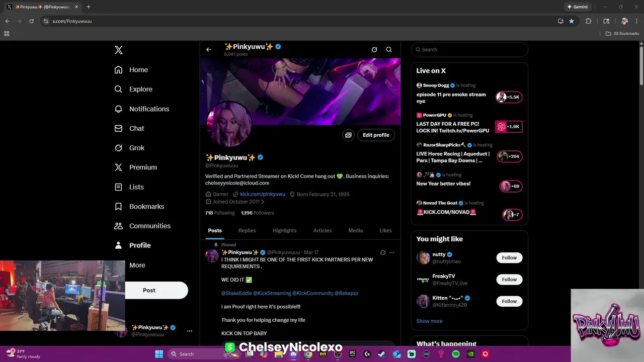Click the Bookmarks icon in sidebar
The width and height of the screenshot is (644, 362).
[x=118, y=207]
